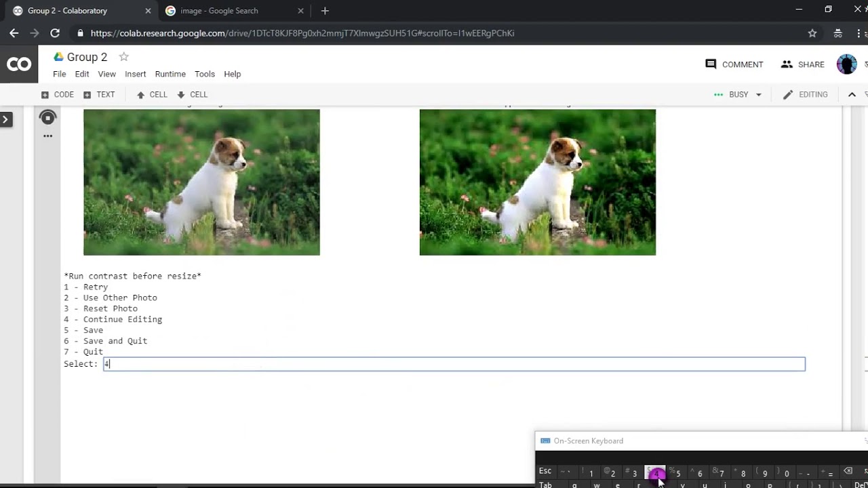Bookmark this page with star icon
868x488 pixels.
(812, 33)
